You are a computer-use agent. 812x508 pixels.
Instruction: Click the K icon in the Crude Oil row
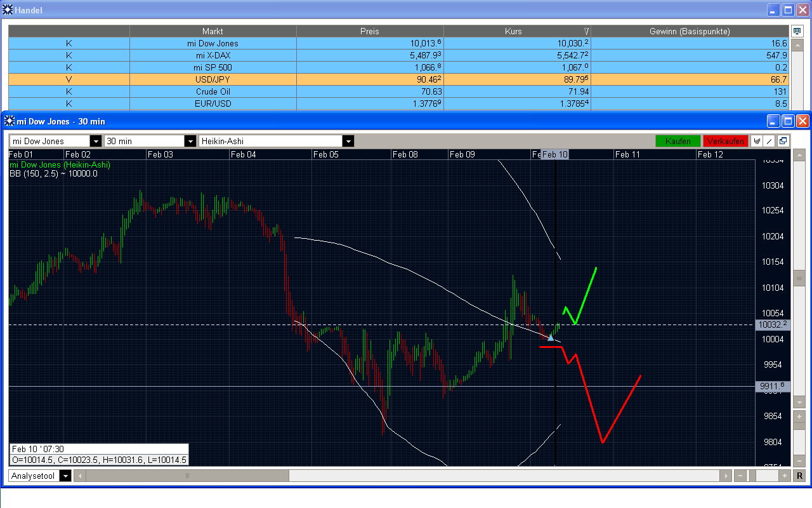click(69, 91)
